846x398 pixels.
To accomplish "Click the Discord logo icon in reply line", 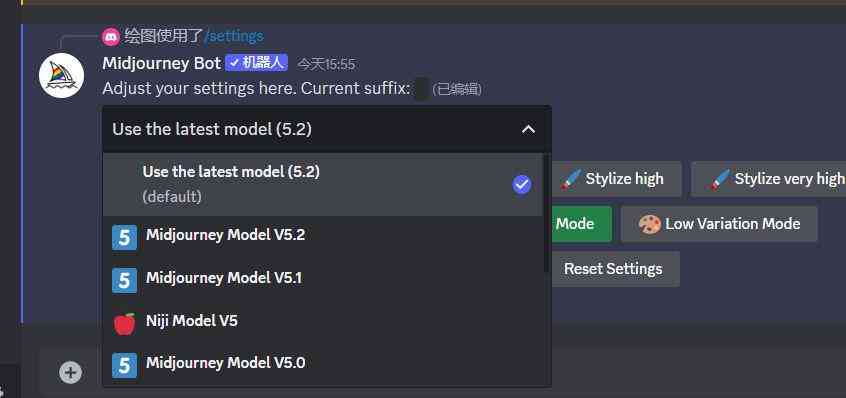I will (x=111, y=37).
